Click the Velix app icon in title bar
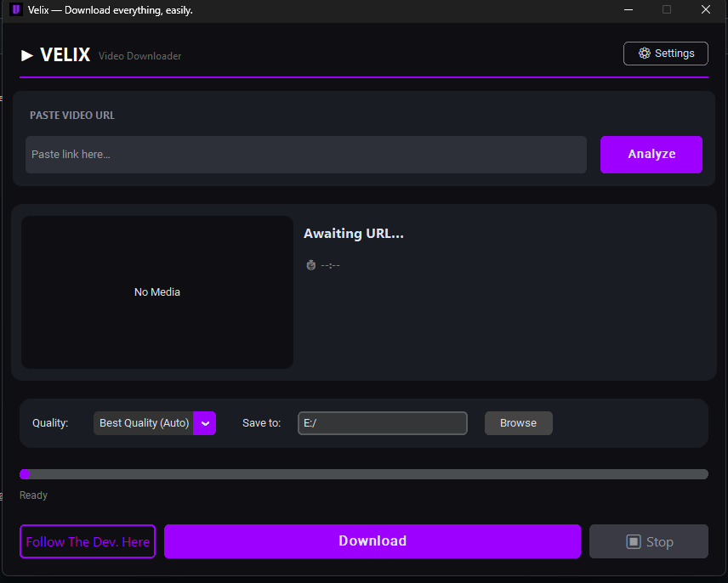Viewport: 728px width, 583px height. (16, 9)
